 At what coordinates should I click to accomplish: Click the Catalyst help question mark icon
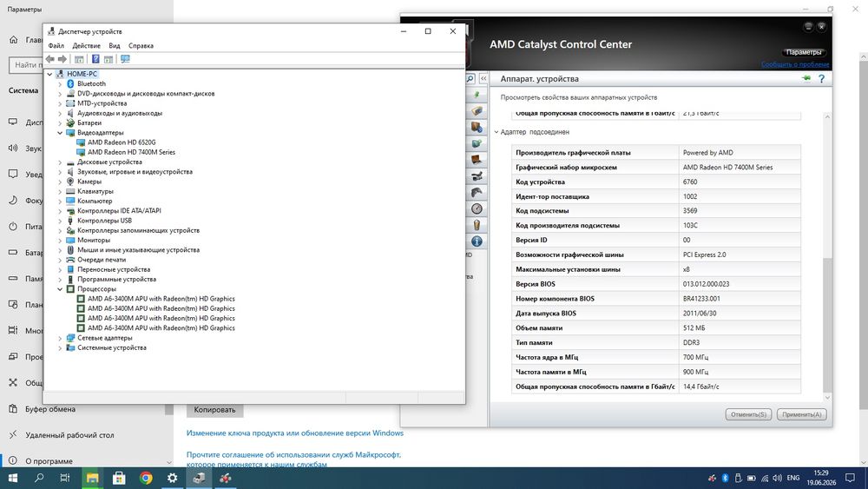[821, 79]
